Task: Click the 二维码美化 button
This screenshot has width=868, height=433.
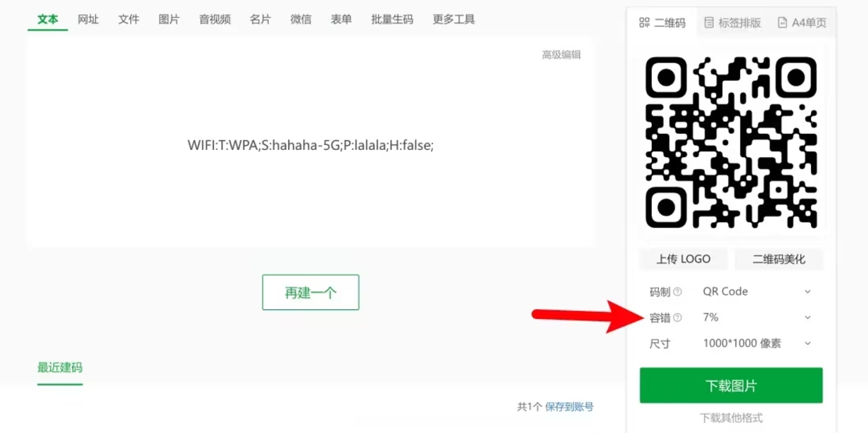Action: click(x=779, y=259)
